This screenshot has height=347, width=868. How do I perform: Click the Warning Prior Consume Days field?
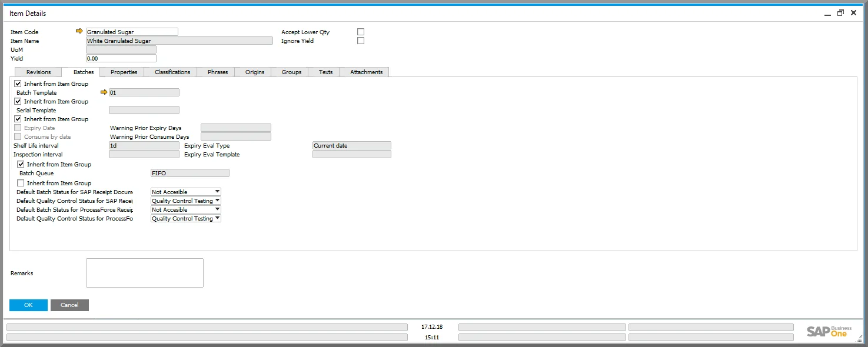pos(236,136)
